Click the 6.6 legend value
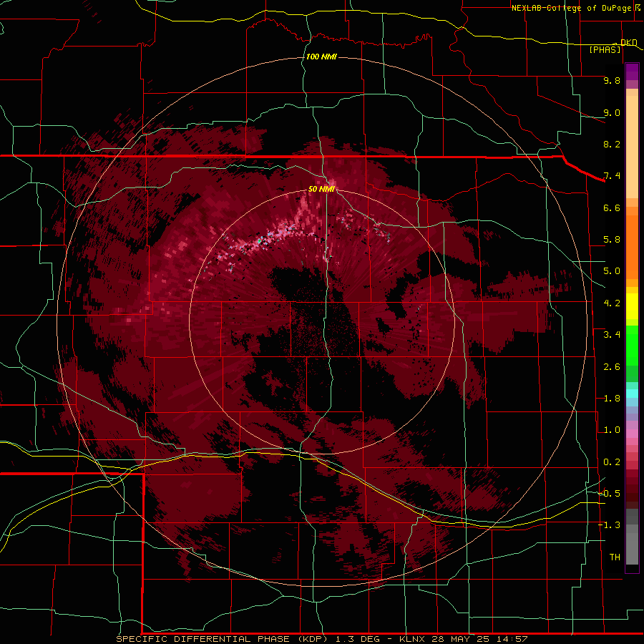This screenshot has height=644, width=644. (612, 208)
